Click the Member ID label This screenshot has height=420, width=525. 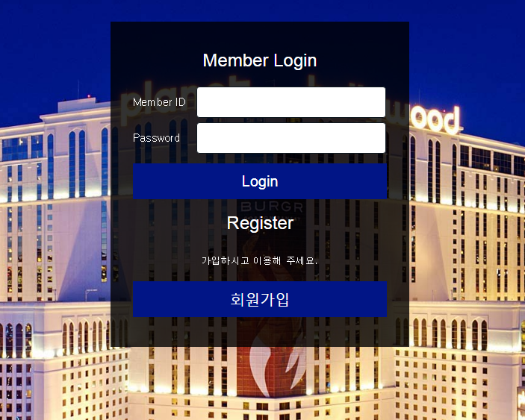point(159,102)
